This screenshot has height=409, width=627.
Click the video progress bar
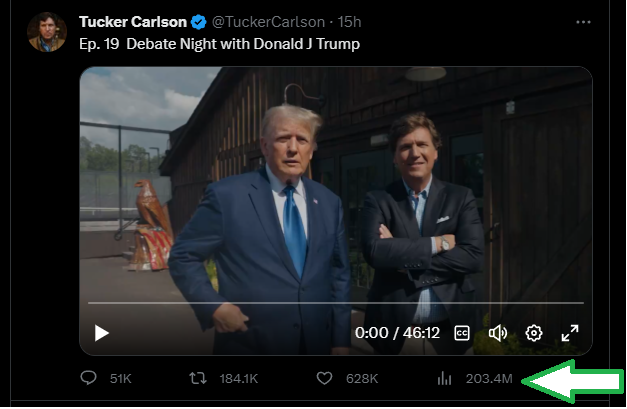tap(335, 302)
